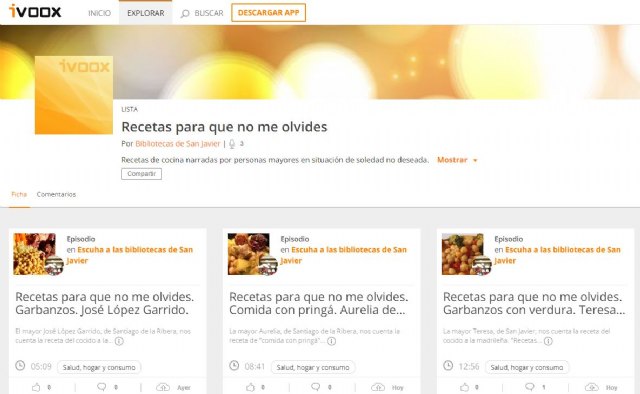Click info icon in Garbanzos con verdura description
640x394 pixels.
coord(548,341)
